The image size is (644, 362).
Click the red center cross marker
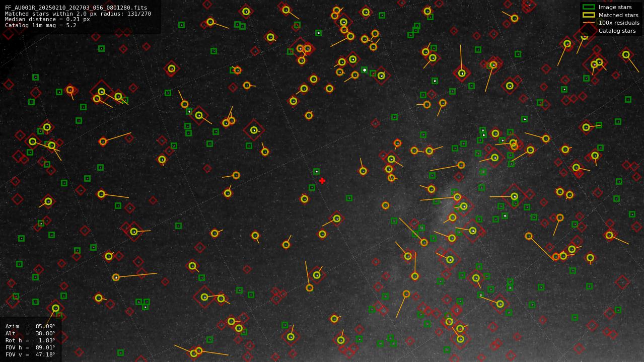322,181
